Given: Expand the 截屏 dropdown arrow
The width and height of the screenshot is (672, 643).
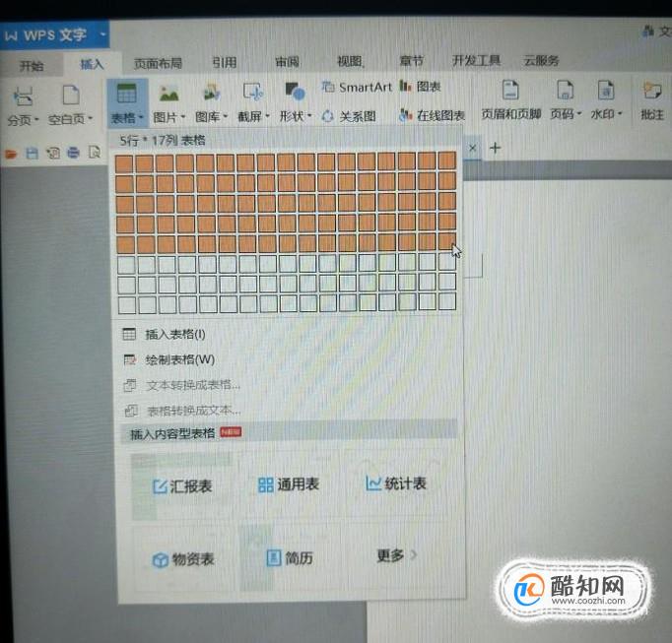Looking at the screenshot, I should pyautogui.click(x=267, y=115).
